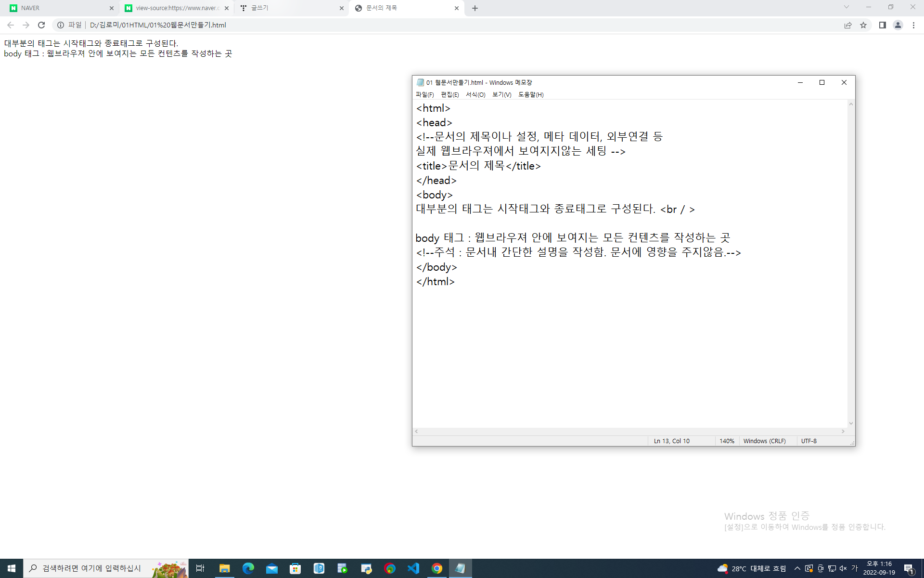Expand hidden system tray icons
924x578 pixels.
click(x=797, y=568)
